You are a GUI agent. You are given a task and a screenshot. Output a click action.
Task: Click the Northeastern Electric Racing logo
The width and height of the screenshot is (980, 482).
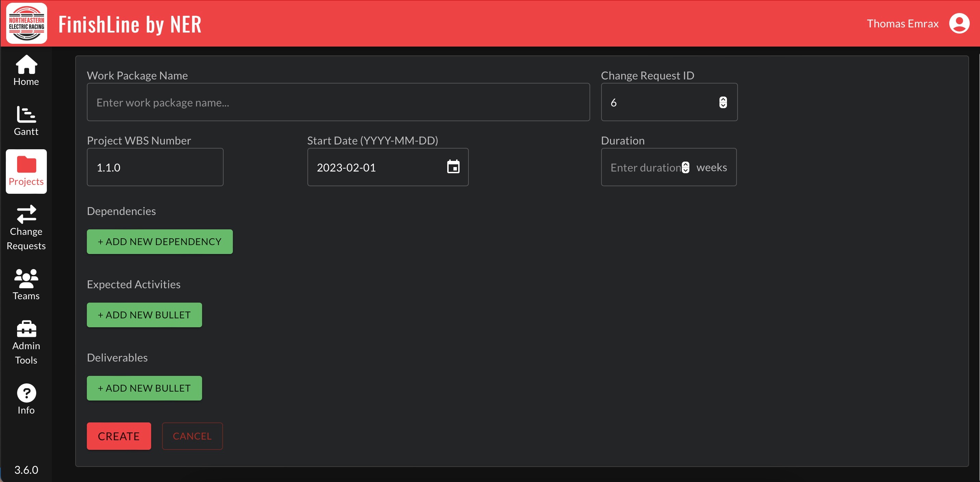pyautogui.click(x=26, y=24)
